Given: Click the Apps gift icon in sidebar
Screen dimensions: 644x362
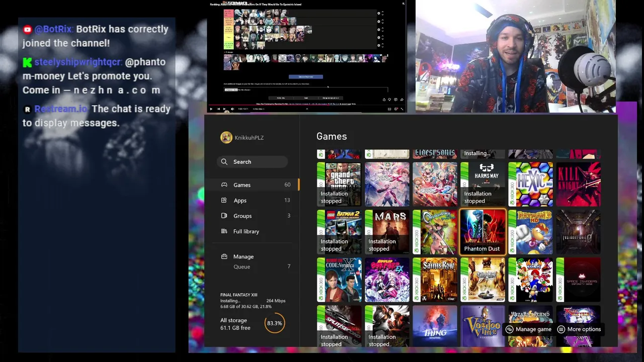Looking at the screenshot, I should [224, 200].
